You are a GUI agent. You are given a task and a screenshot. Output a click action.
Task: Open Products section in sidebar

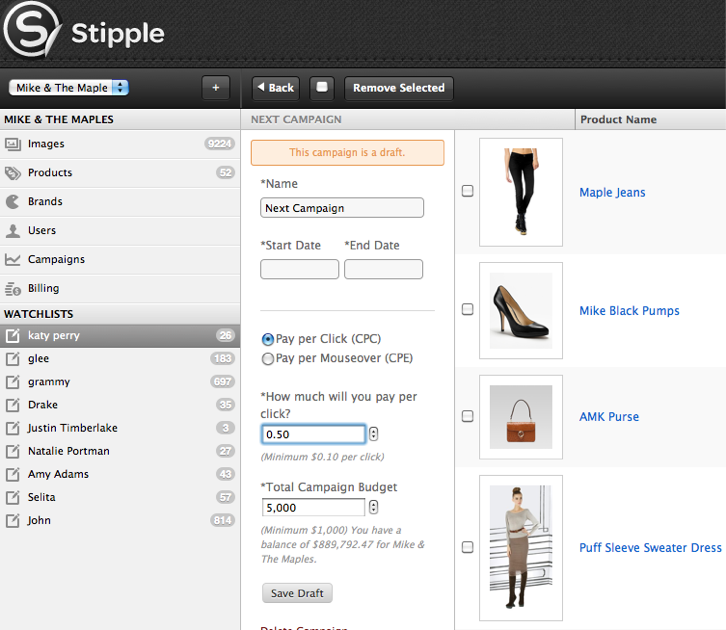pyautogui.click(x=120, y=173)
